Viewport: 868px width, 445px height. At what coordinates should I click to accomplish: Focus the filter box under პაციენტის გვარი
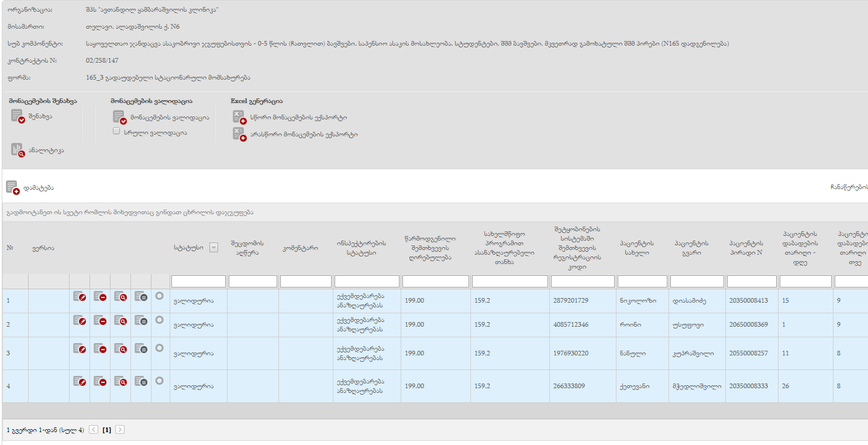click(x=696, y=282)
